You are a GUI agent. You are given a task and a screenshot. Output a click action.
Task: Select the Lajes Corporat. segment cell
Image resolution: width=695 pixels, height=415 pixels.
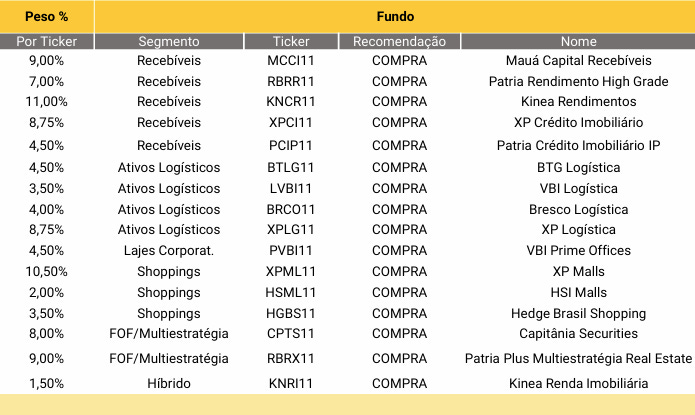[169, 251]
